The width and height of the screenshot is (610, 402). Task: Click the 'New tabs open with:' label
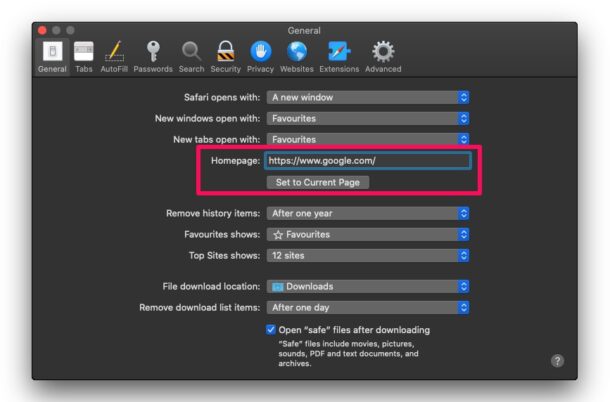click(x=216, y=139)
